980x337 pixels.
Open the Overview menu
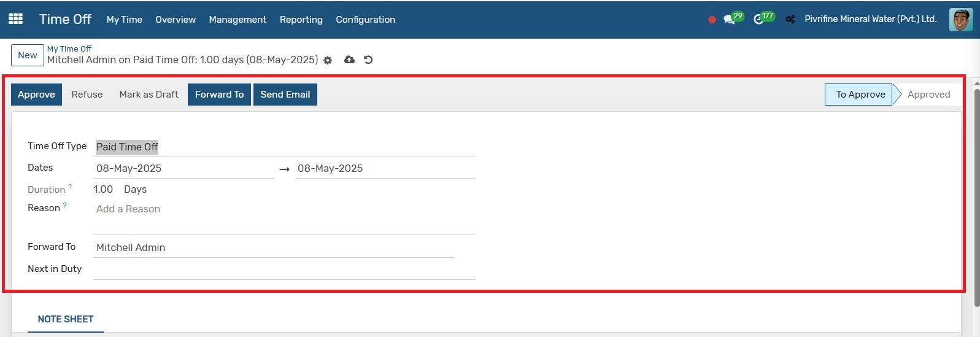(x=176, y=20)
